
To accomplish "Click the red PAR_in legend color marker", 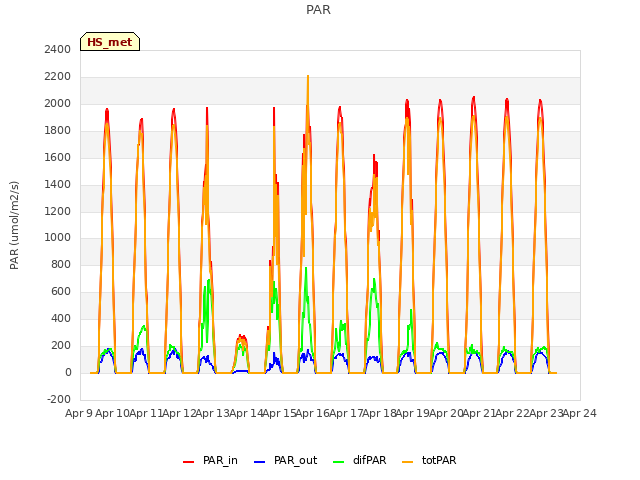I will click(189, 462).
